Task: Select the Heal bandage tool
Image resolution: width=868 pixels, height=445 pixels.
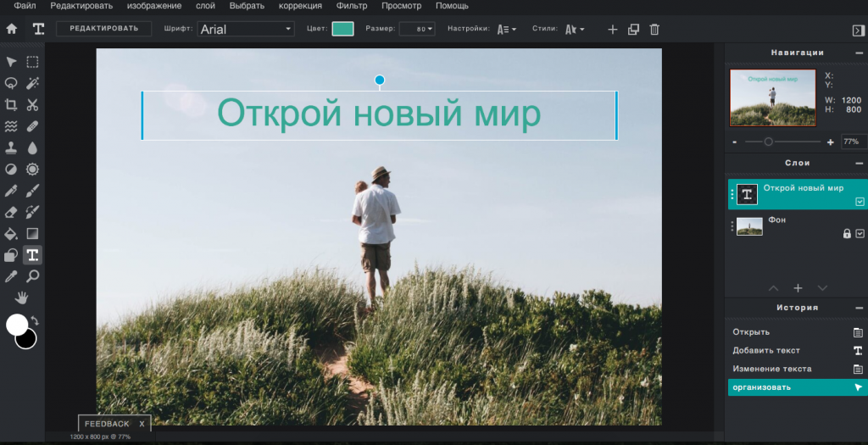Action: point(33,126)
